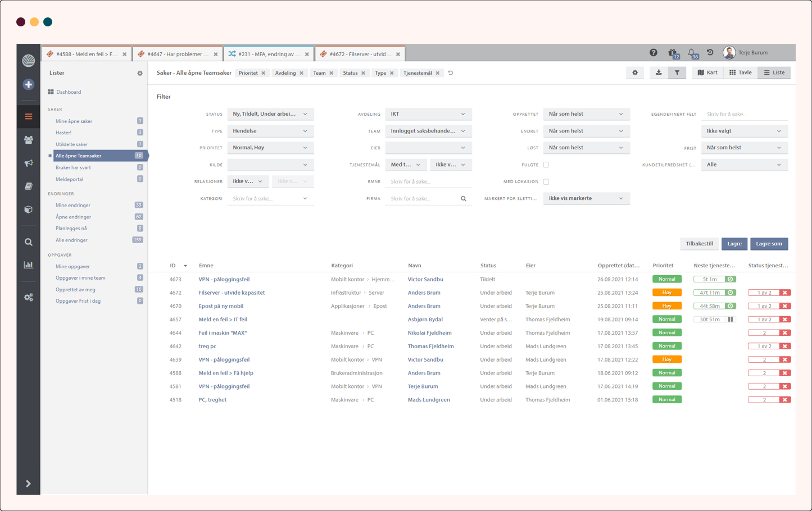Switch to the Tavle view

(x=740, y=72)
